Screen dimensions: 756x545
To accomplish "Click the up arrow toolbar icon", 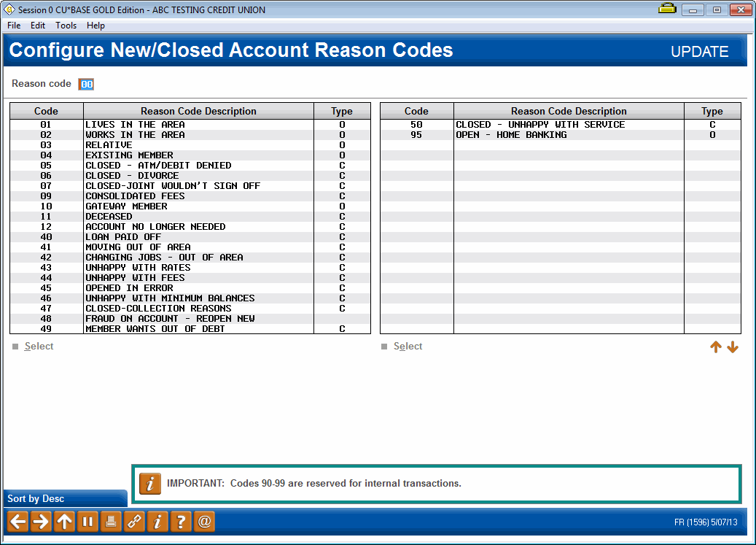I will 64,522.
